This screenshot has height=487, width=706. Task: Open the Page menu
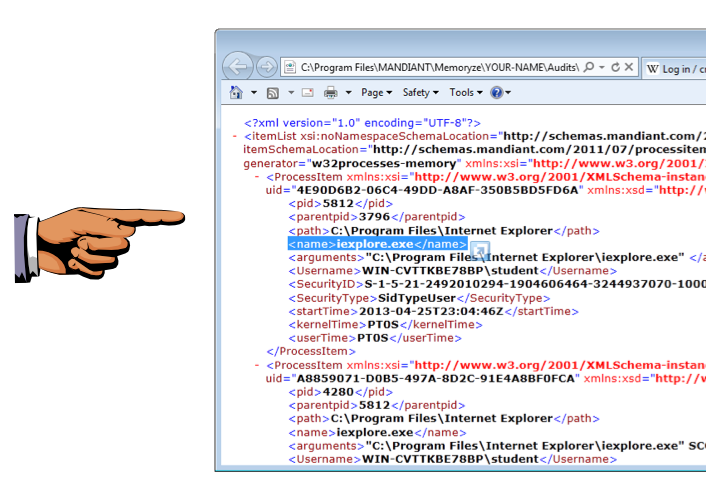[x=376, y=92]
